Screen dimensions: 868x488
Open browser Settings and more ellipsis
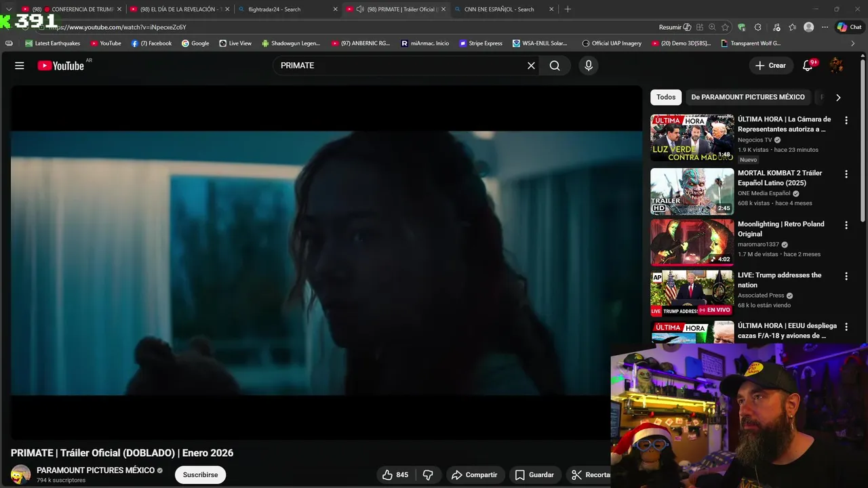825,27
